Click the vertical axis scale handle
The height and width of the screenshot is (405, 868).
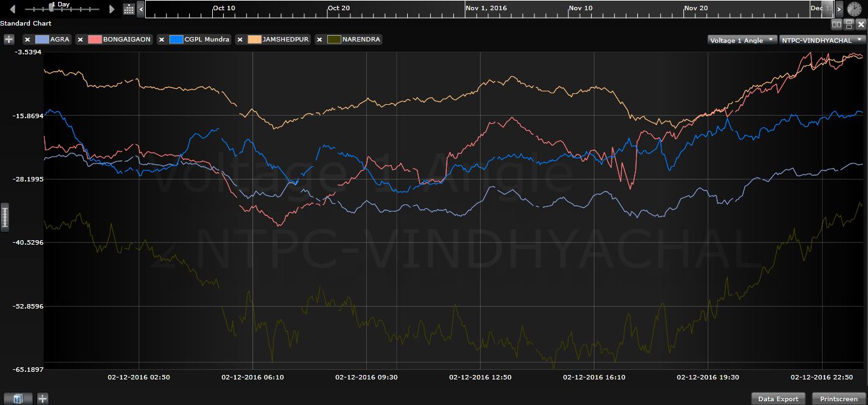(x=4, y=216)
